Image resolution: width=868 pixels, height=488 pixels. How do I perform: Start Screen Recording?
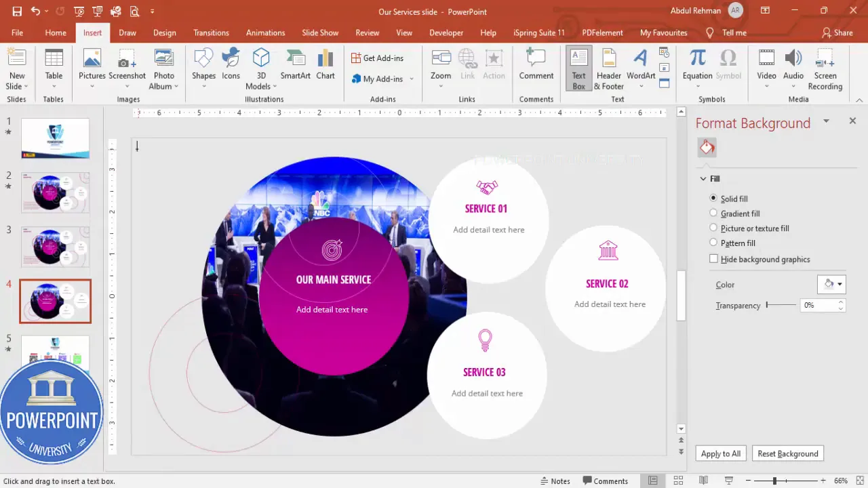click(x=825, y=68)
